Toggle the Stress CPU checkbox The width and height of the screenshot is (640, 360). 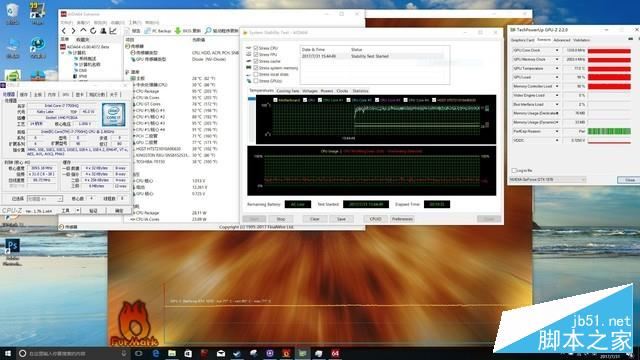(x=256, y=48)
